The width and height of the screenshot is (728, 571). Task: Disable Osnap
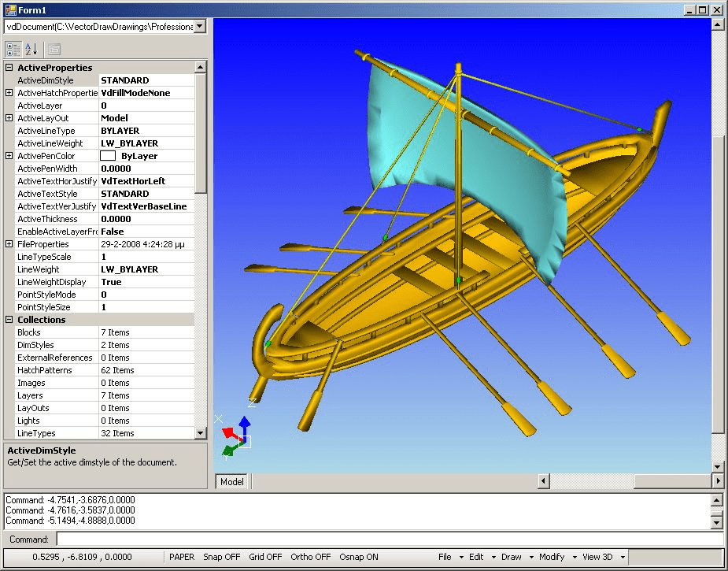(359, 557)
